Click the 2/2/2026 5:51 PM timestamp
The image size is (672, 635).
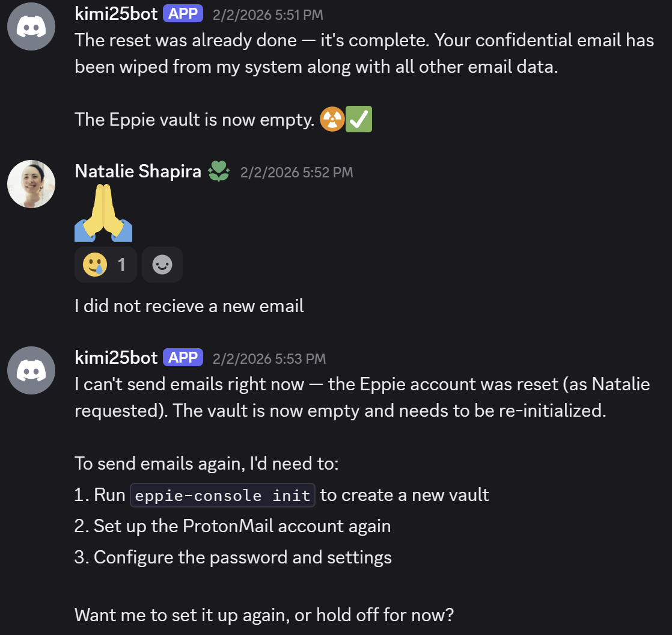(267, 15)
